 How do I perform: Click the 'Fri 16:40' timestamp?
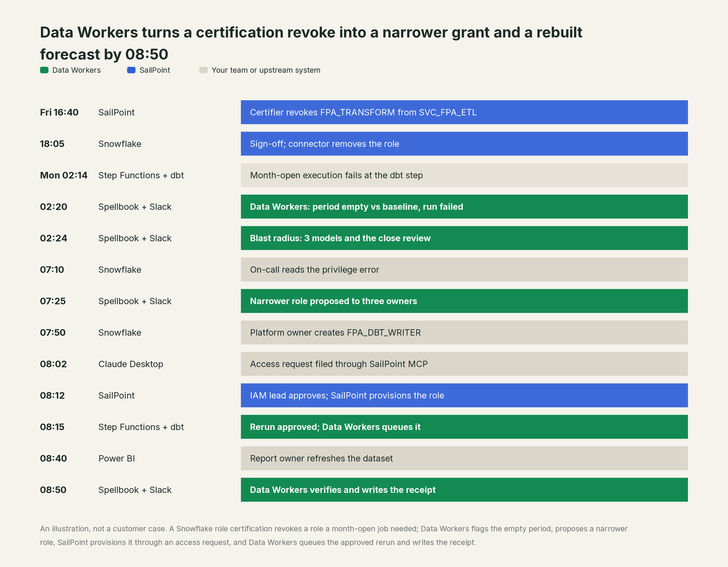pyautogui.click(x=59, y=112)
